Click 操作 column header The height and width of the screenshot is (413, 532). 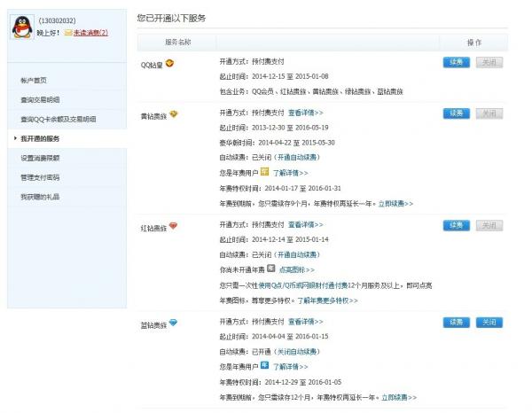pyautogui.click(x=474, y=43)
